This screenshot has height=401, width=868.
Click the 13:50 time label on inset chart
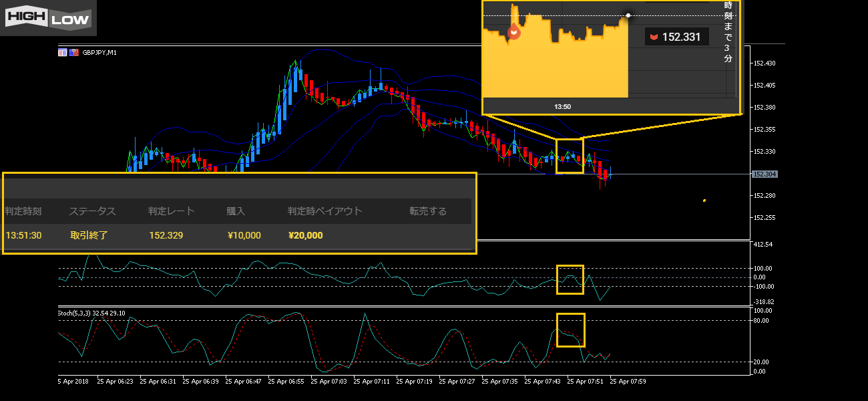coord(562,106)
